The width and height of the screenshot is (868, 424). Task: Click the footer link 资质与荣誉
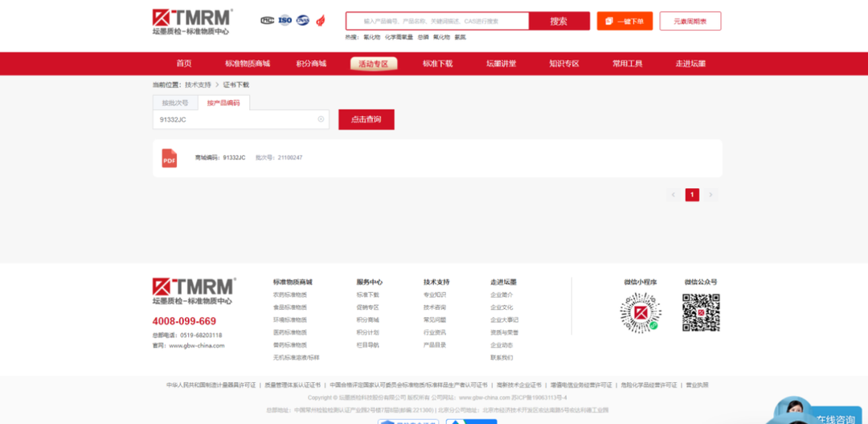504,332
